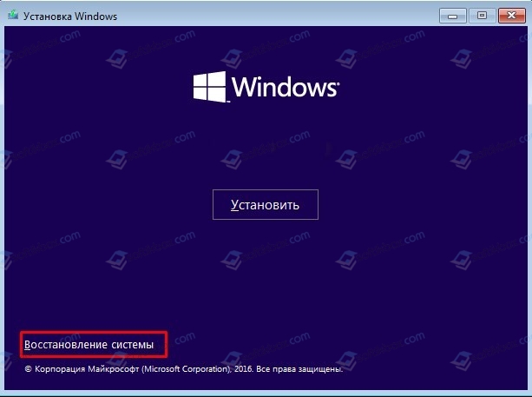
Task: Open the Восстановление системы link
Action: tap(89, 345)
